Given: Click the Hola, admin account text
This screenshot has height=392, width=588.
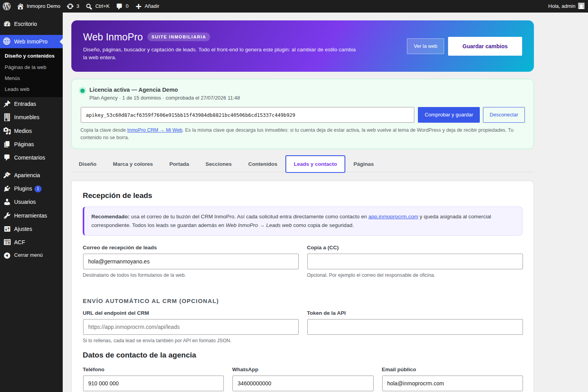Looking at the screenshot, I should 562,6.
